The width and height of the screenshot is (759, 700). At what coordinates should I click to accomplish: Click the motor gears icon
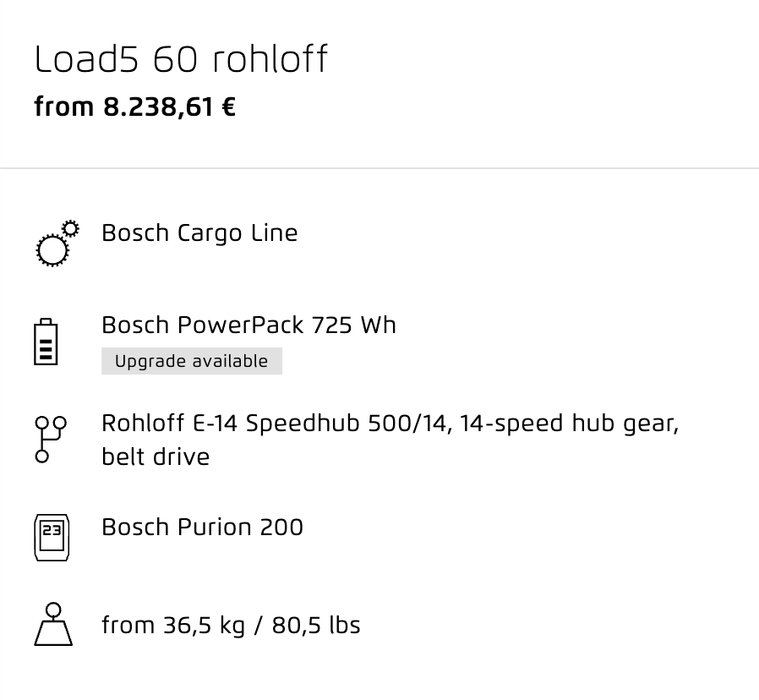(57, 243)
